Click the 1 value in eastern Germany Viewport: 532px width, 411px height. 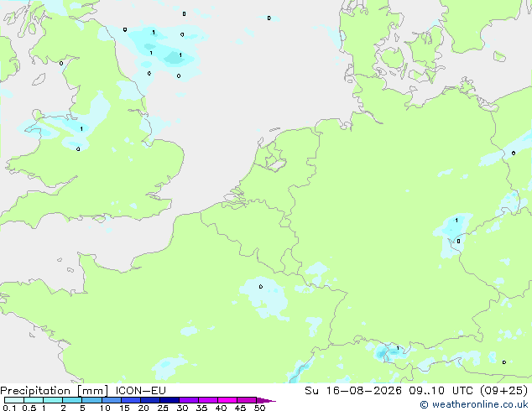pyautogui.click(x=456, y=220)
